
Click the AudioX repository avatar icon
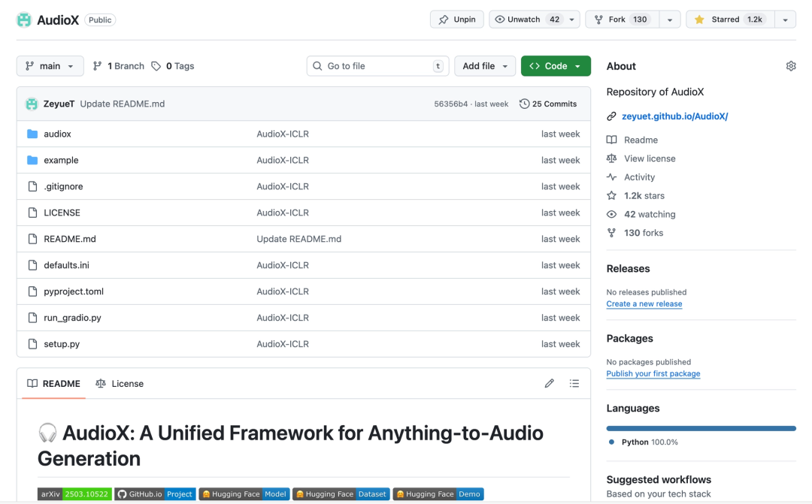(24, 20)
